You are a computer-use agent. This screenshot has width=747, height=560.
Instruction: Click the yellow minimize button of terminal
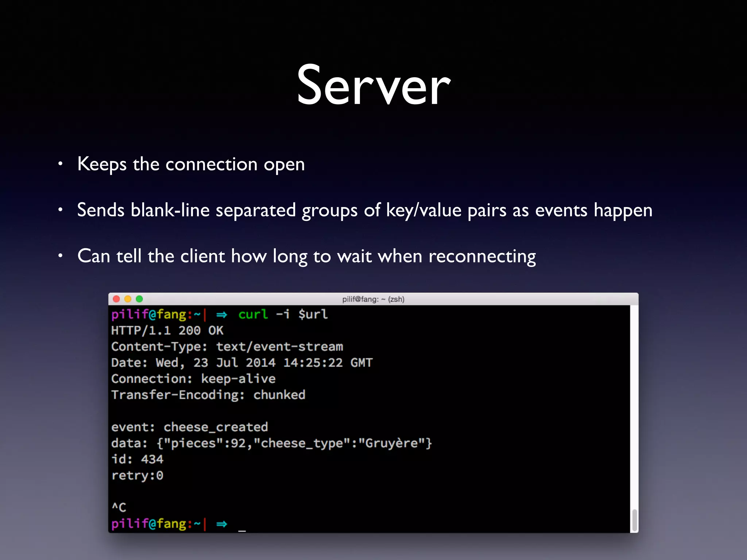tap(128, 299)
